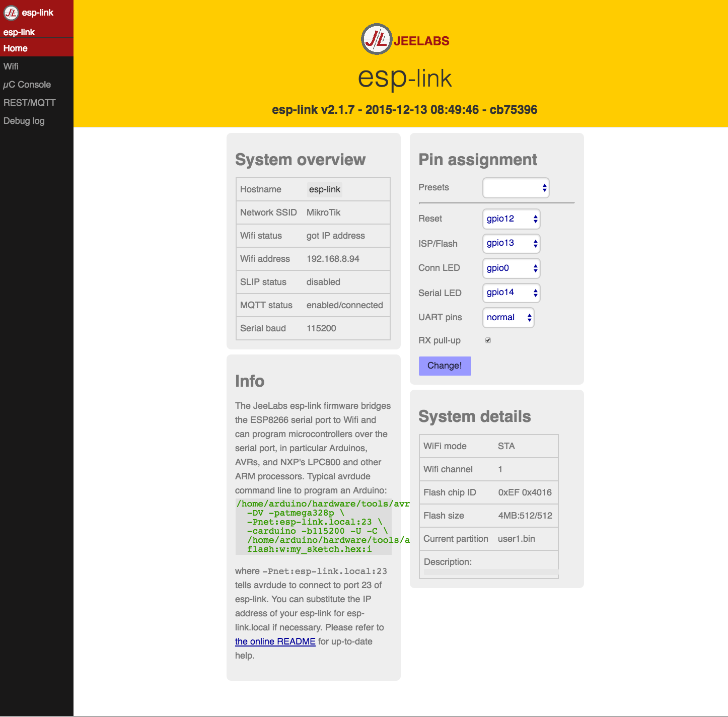Click the esp-link hostname field to edit
The image size is (728, 717).
pyautogui.click(x=325, y=189)
